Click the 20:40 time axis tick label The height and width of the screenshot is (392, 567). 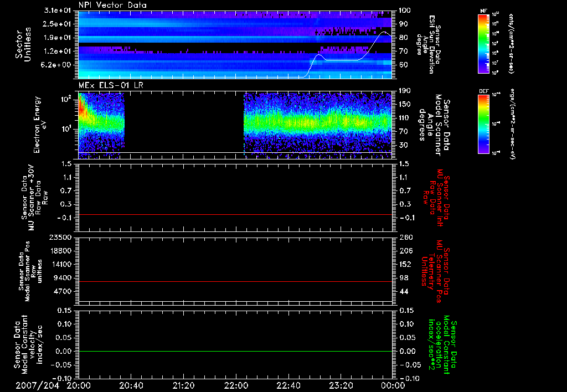131,385
